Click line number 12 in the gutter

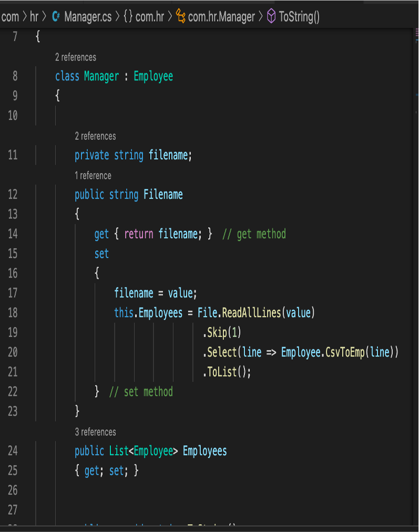pos(13,195)
